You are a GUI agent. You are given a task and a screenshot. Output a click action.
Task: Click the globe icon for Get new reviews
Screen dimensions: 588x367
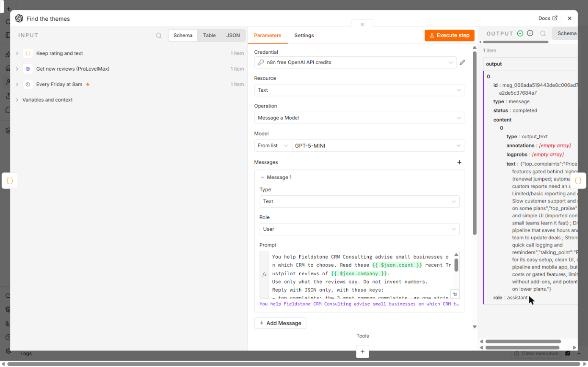pos(28,69)
